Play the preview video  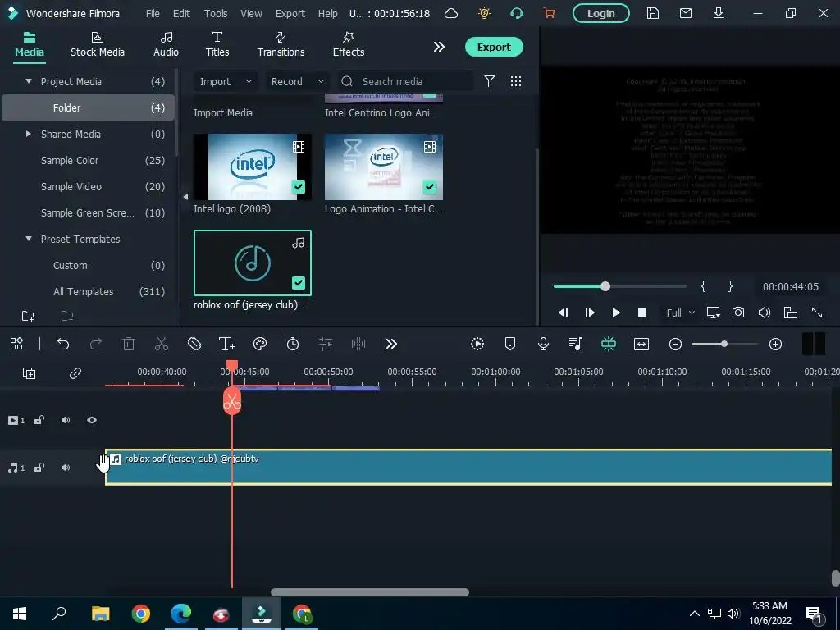point(615,313)
